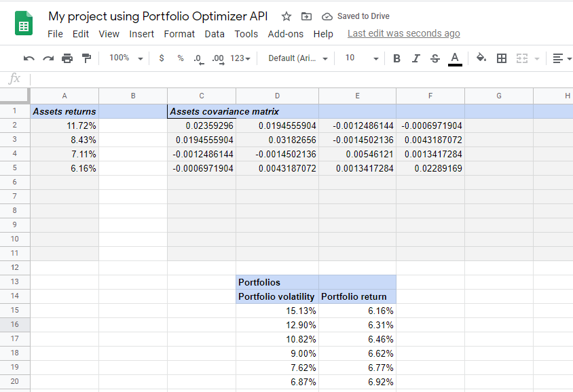Open the Data menu
The image size is (573, 392).
pos(215,34)
